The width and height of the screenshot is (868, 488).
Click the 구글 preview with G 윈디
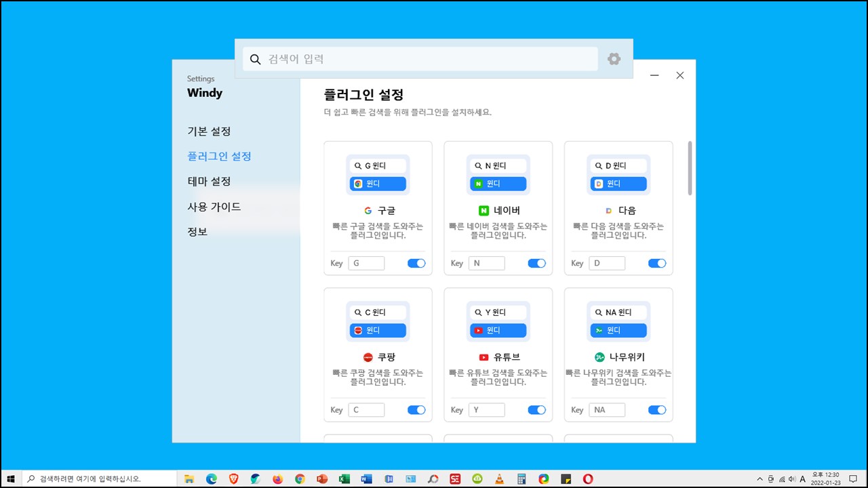[378, 175]
